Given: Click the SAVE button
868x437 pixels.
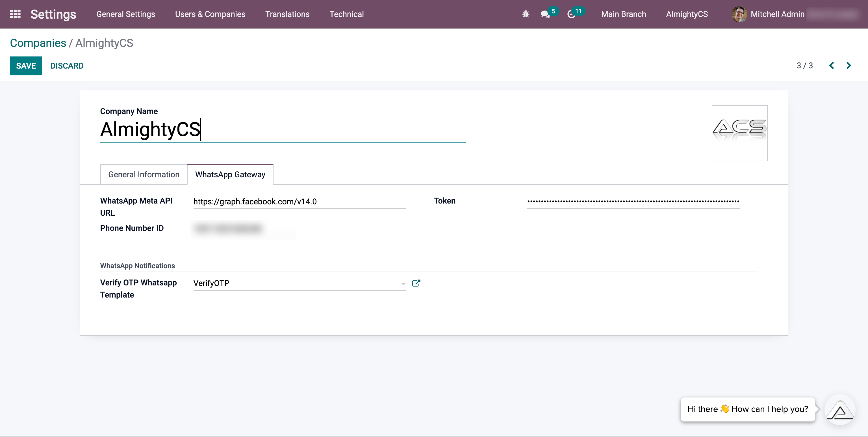Looking at the screenshot, I should pos(26,66).
